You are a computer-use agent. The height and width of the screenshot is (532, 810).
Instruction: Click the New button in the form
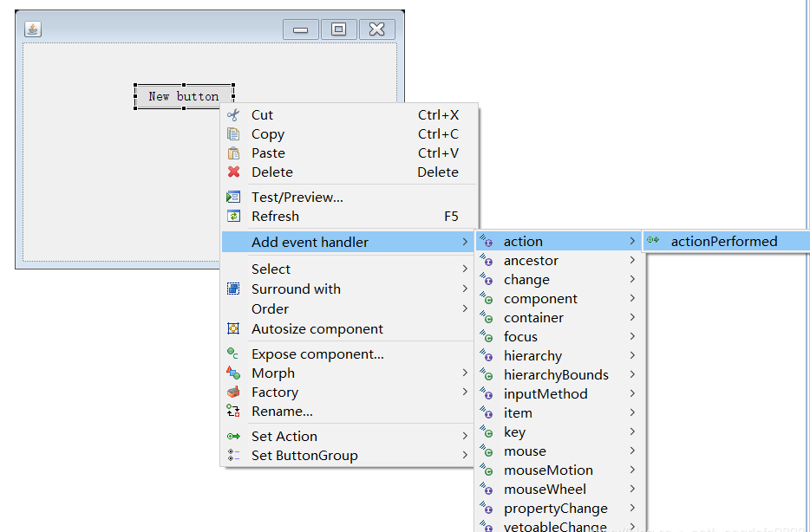pyautogui.click(x=184, y=96)
